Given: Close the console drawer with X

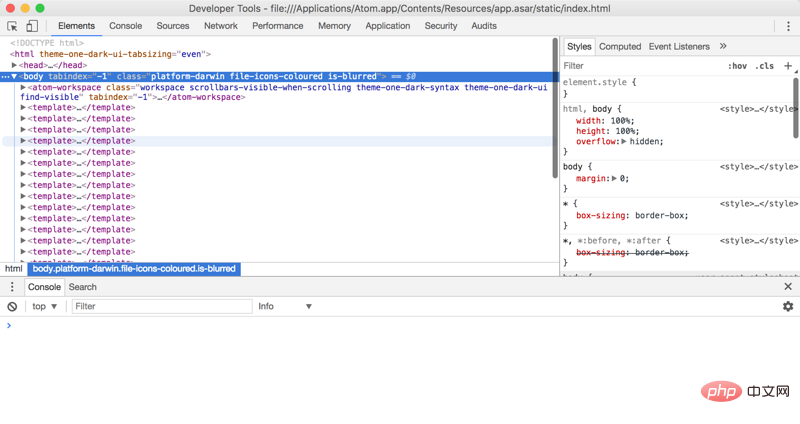Looking at the screenshot, I should (788, 287).
